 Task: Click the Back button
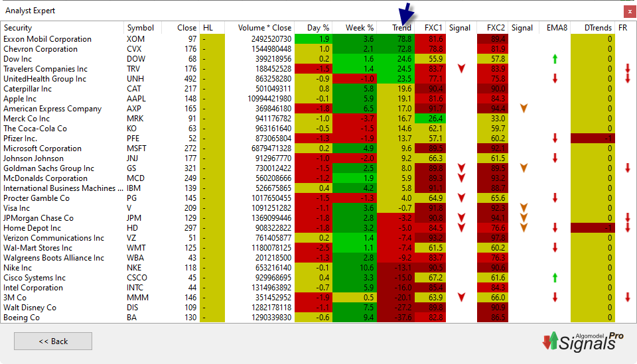(x=53, y=341)
